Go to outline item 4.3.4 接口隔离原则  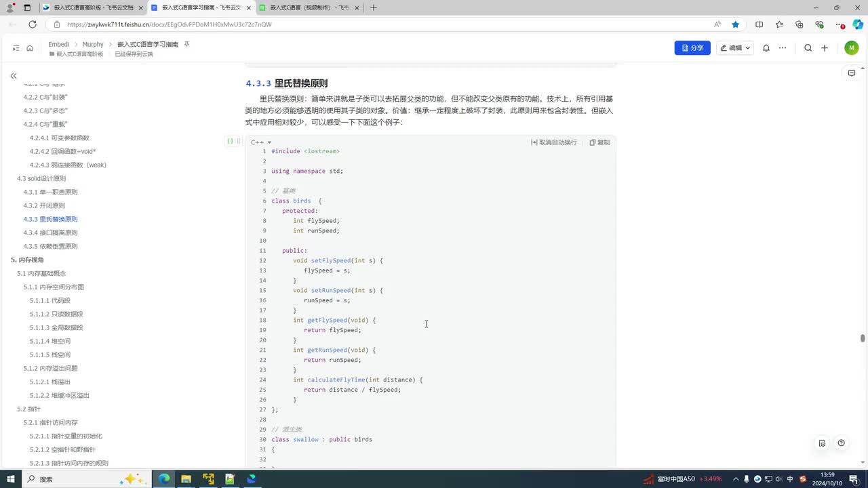pos(50,232)
